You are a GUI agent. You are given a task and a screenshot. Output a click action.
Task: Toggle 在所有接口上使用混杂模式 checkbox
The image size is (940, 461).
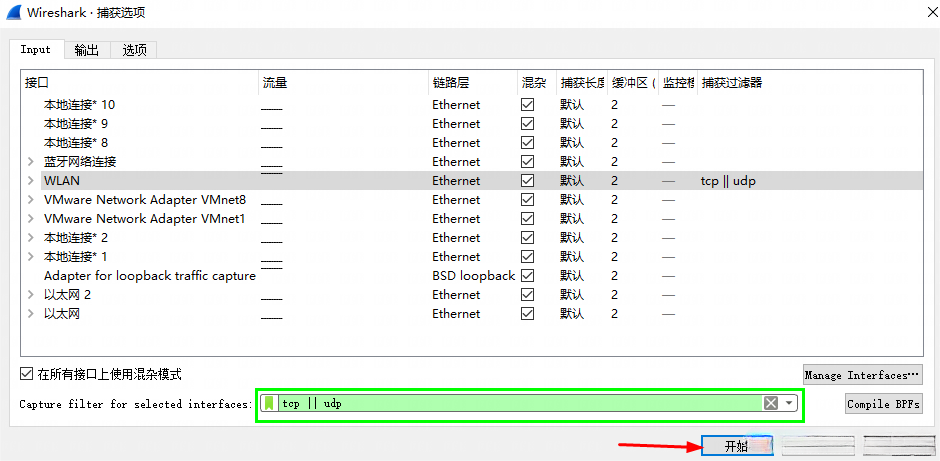click(x=26, y=375)
